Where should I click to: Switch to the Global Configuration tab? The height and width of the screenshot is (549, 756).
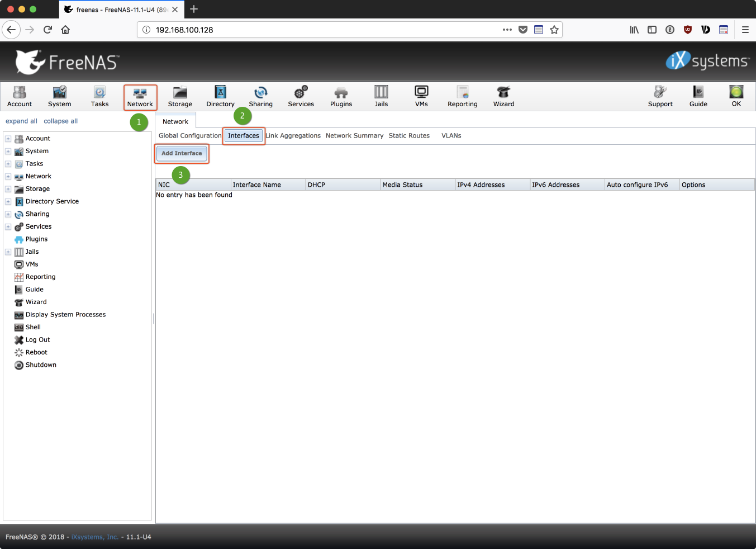click(190, 136)
